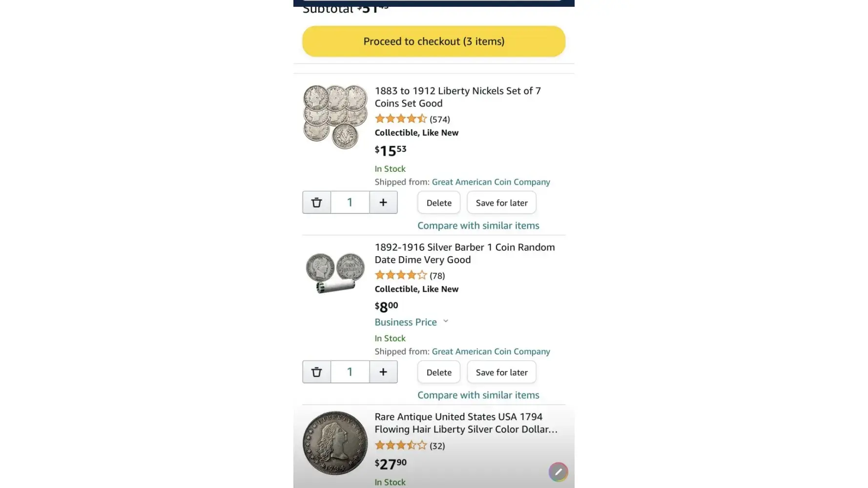Tap the floating pencil edit icon

558,472
